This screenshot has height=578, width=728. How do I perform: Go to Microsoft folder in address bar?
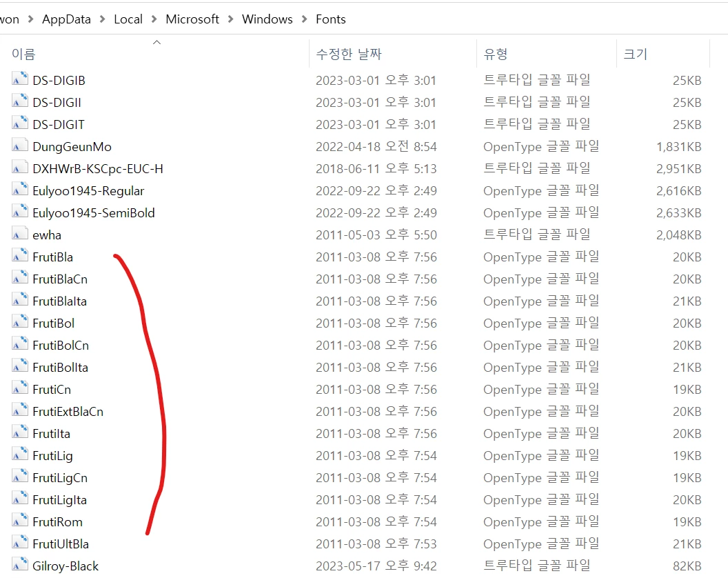pos(192,19)
